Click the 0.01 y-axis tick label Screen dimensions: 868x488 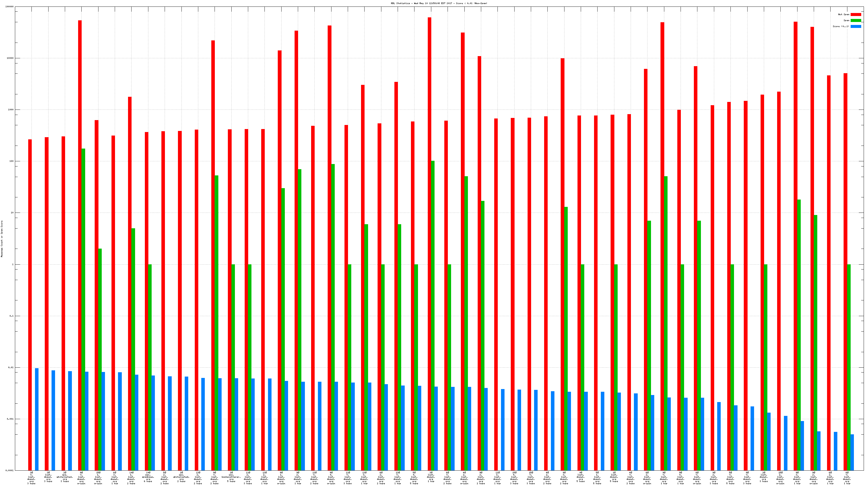[11, 367]
